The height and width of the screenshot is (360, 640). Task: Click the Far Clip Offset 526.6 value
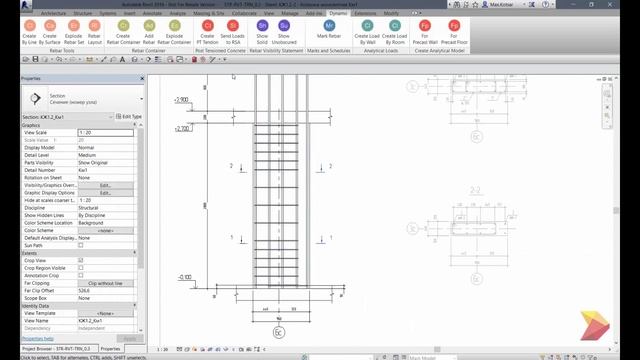pyautogui.click(x=105, y=291)
